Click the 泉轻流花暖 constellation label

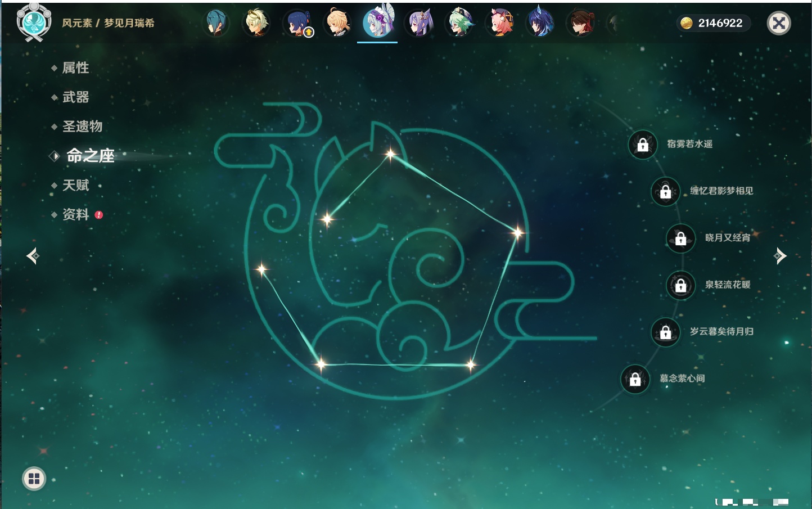[728, 285]
